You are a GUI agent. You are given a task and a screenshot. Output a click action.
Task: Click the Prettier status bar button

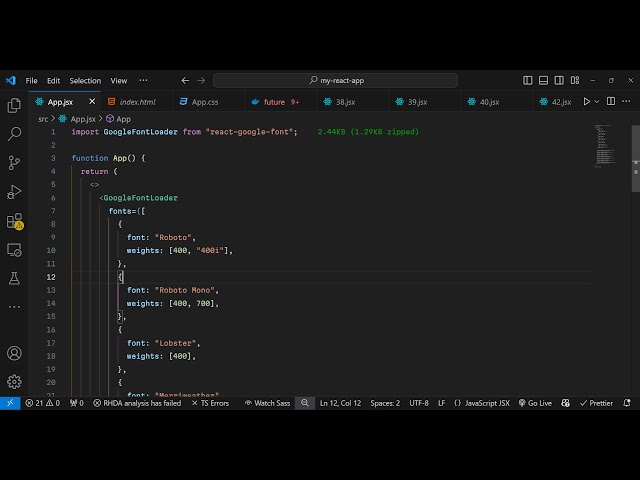pos(596,403)
